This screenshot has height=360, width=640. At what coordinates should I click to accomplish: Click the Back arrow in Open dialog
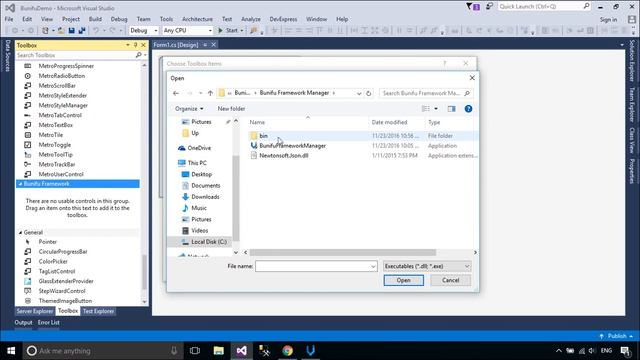[176, 93]
